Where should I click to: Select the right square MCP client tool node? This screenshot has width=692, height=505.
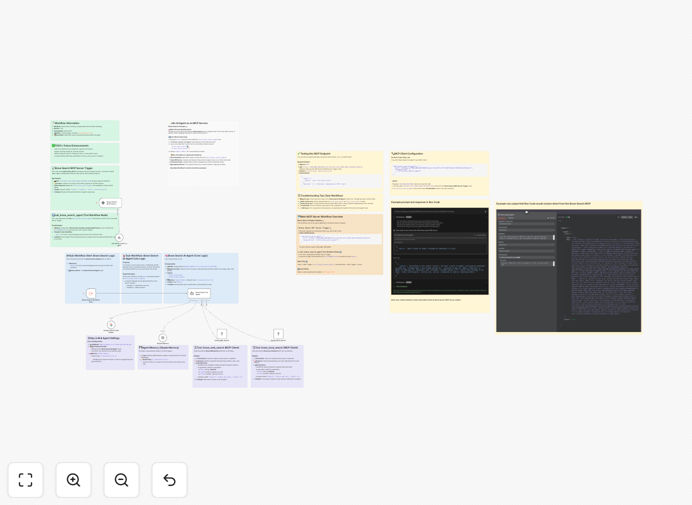point(278,334)
